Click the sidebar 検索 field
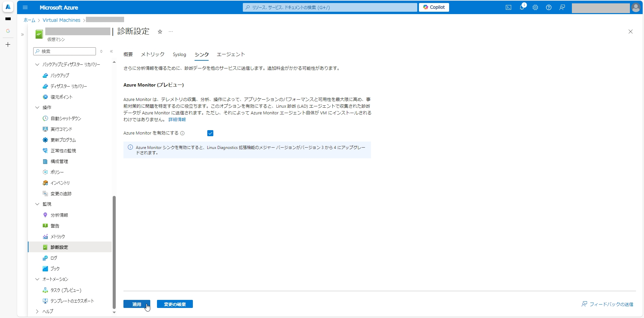644x318 pixels. tap(65, 51)
